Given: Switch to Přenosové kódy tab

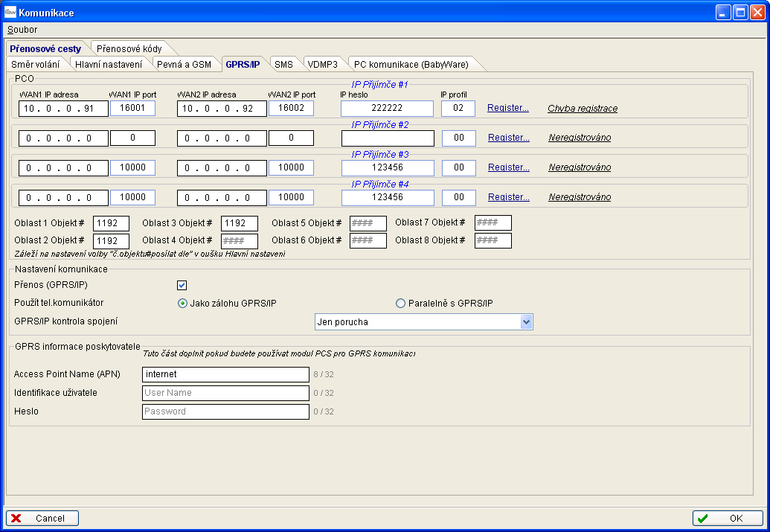Looking at the screenshot, I should coord(129,48).
